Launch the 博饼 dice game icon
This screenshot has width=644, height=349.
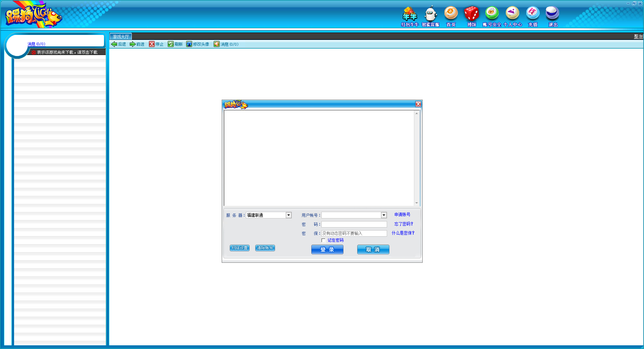pyautogui.click(x=472, y=16)
